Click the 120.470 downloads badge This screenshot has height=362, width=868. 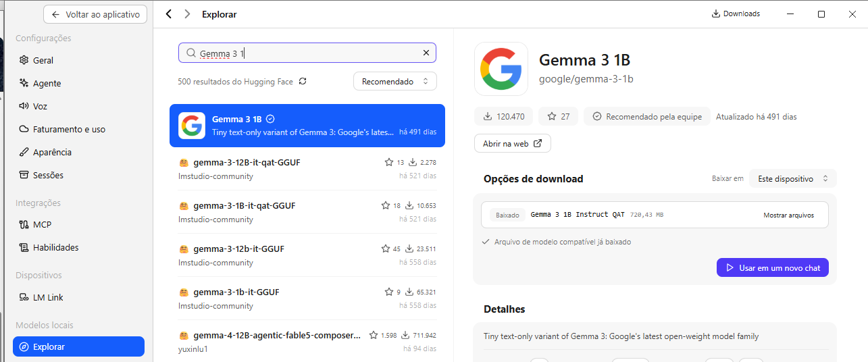503,116
